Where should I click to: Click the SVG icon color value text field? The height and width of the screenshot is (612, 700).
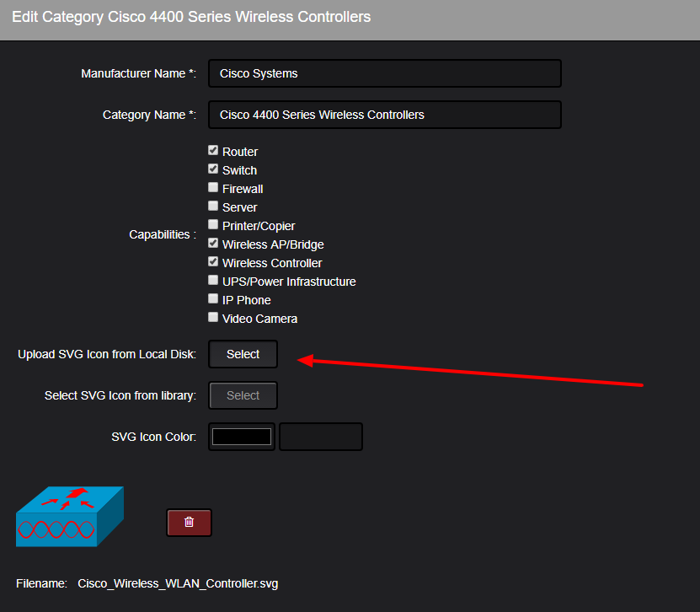click(321, 437)
